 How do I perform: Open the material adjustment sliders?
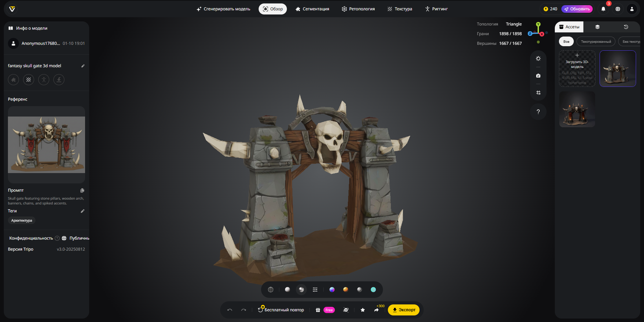coord(315,290)
